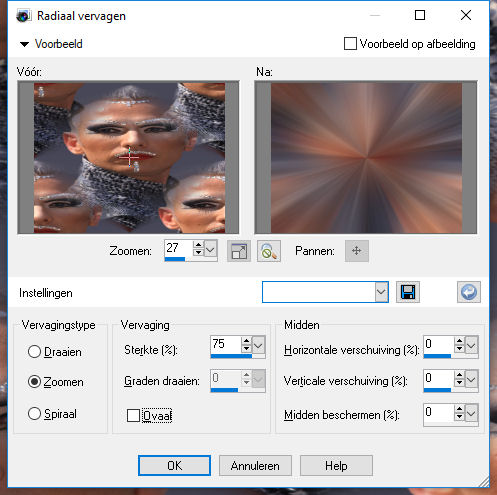Screen dimensions: 497x495
Task: Select the Draaien blur type
Action: click(34, 351)
